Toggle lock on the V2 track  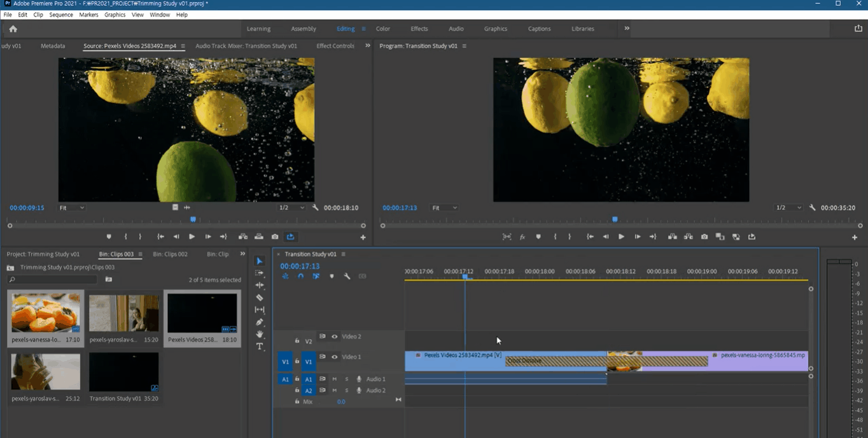pos(297,341)
